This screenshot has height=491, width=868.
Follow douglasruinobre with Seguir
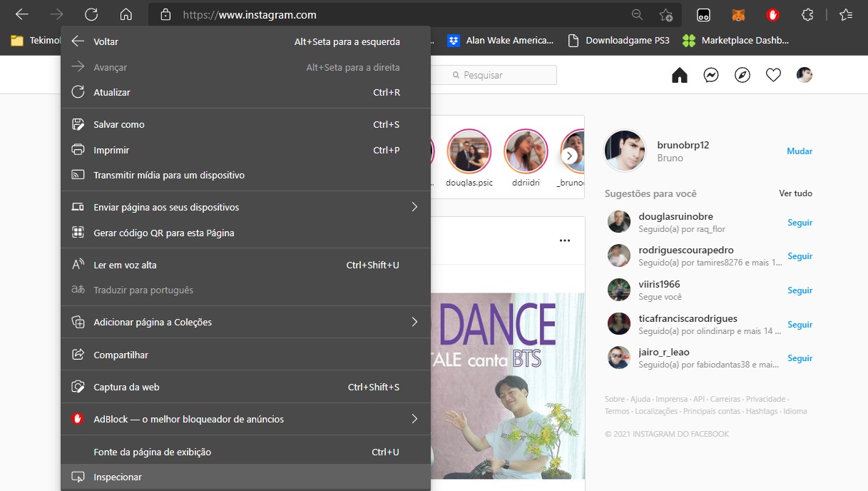tap(800, 223)
